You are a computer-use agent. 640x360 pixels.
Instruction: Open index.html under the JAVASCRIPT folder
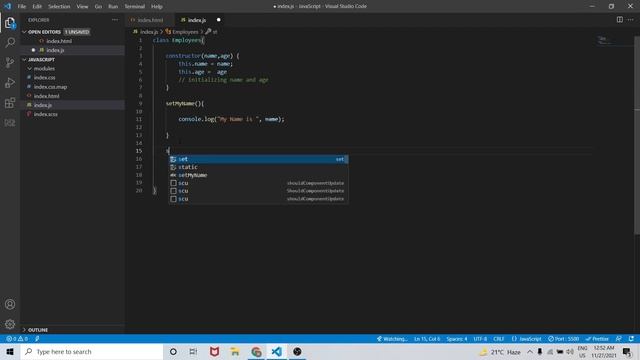click(x=47, y=96)
